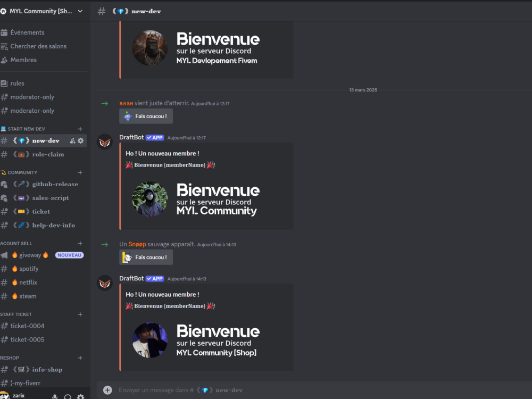532x399 pixels.
Task: Open the MYL Devlopement Fivem welcome image
Action: pos(207,49)
